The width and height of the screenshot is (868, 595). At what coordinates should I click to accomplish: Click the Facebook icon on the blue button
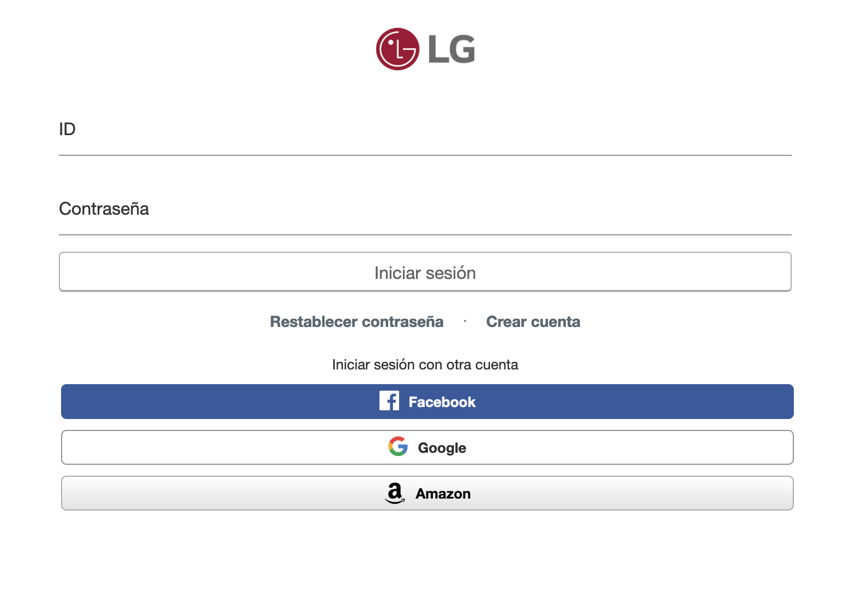(389, 401)
